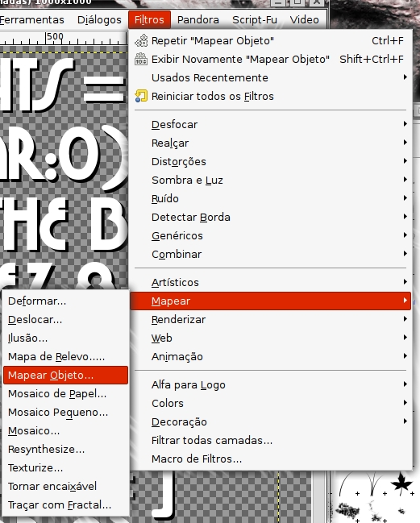Choose Deformar... in Mapear submenu
Screen dimensions: 420x523
tap(65, 301)
